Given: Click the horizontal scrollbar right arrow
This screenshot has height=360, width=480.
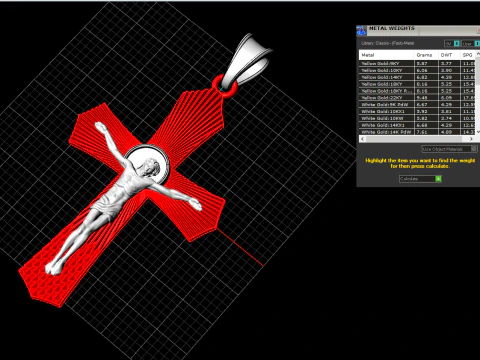Looking at the screenshot, I should (471, 139).
